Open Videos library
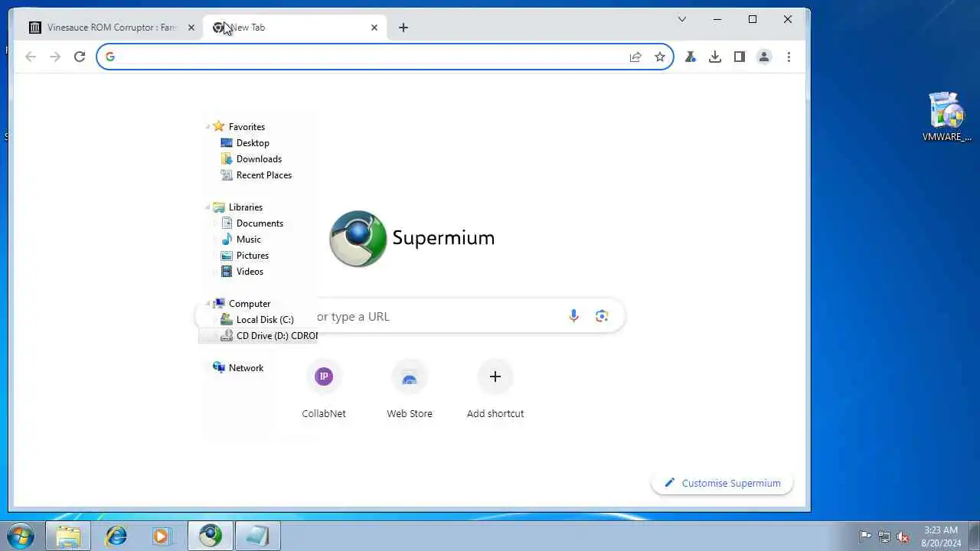This screenshot has width=980, height=551. (x=242, y=272)
